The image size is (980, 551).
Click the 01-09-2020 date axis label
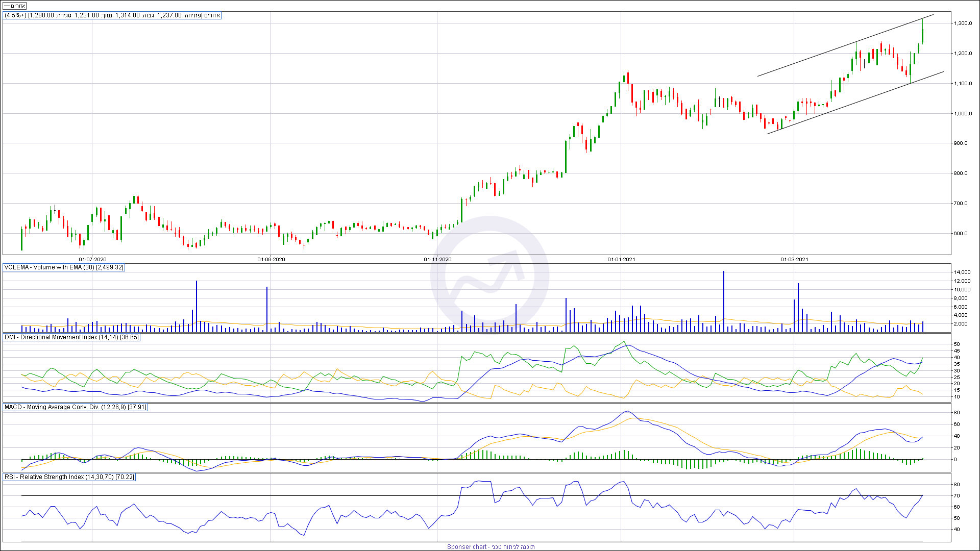271,260
